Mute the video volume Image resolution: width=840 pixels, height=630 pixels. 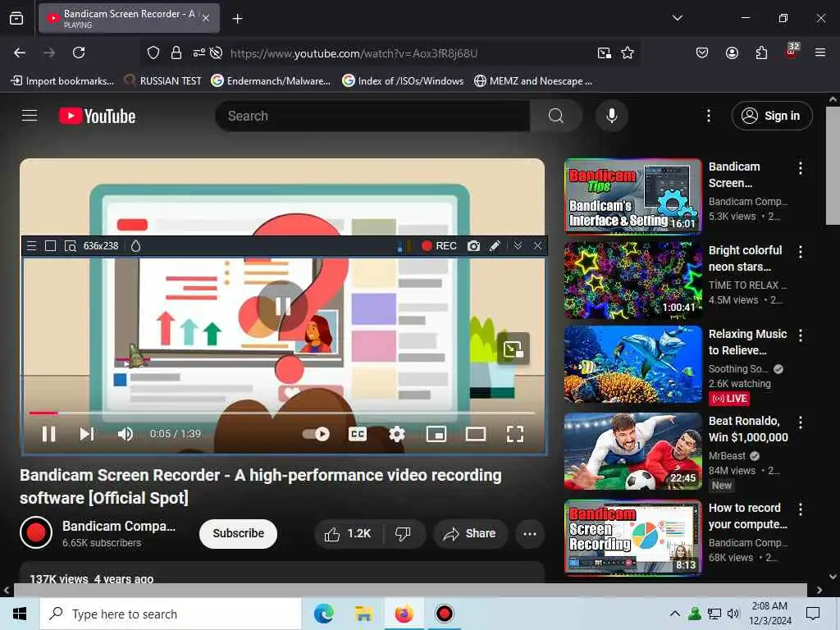125,434
